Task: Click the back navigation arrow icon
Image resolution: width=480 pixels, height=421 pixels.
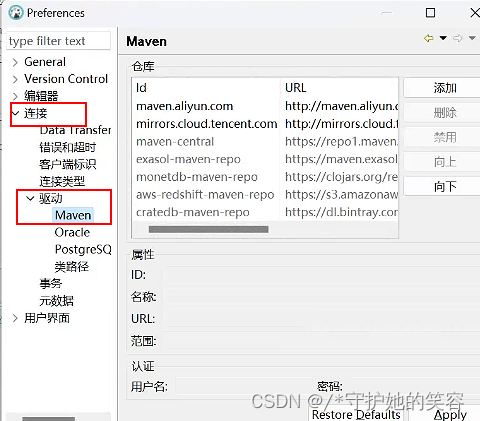Action: [429, 38]
